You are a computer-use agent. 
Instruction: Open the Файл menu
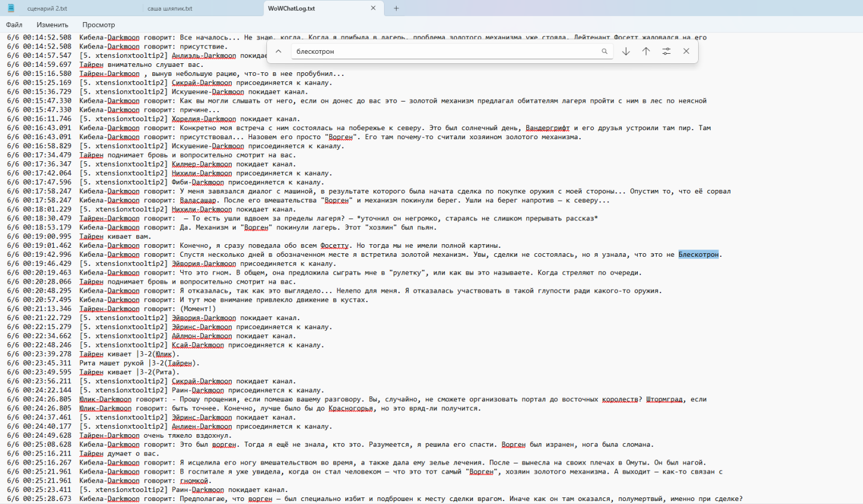tap(14, 24)
